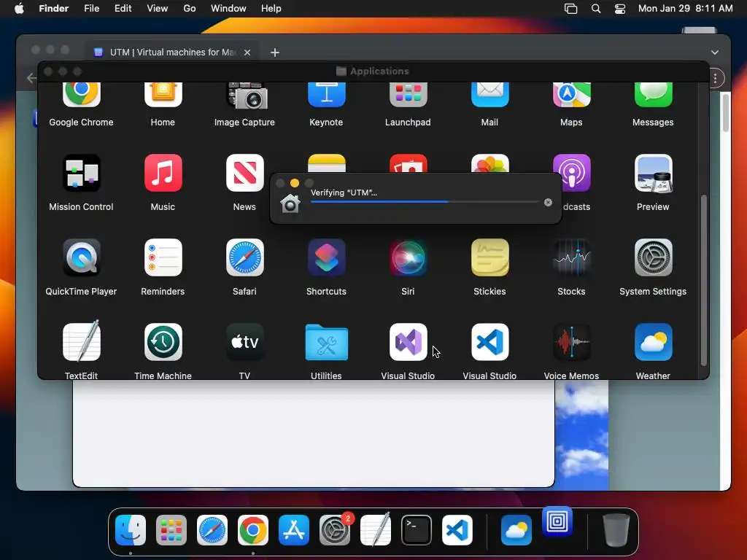
Task: Select purple Visual Studio app icon
Action: tap(409, 342)
